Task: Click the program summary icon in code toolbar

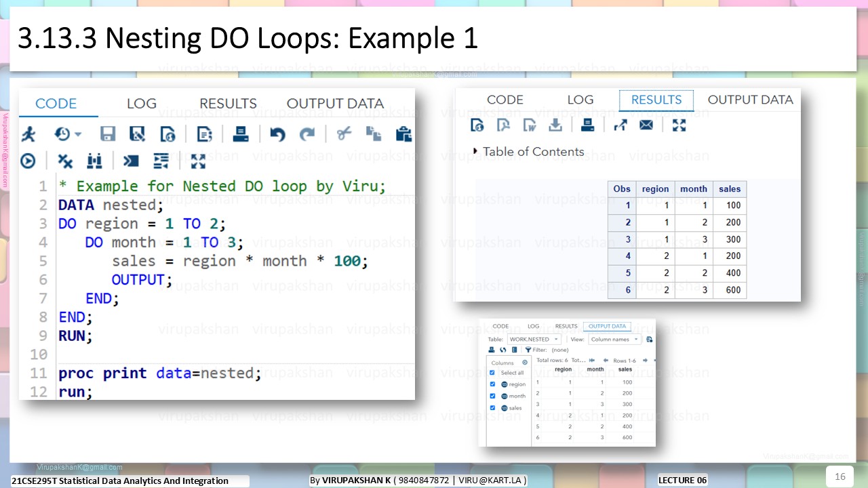Action: pyautogui.click(x=167, y=134)
